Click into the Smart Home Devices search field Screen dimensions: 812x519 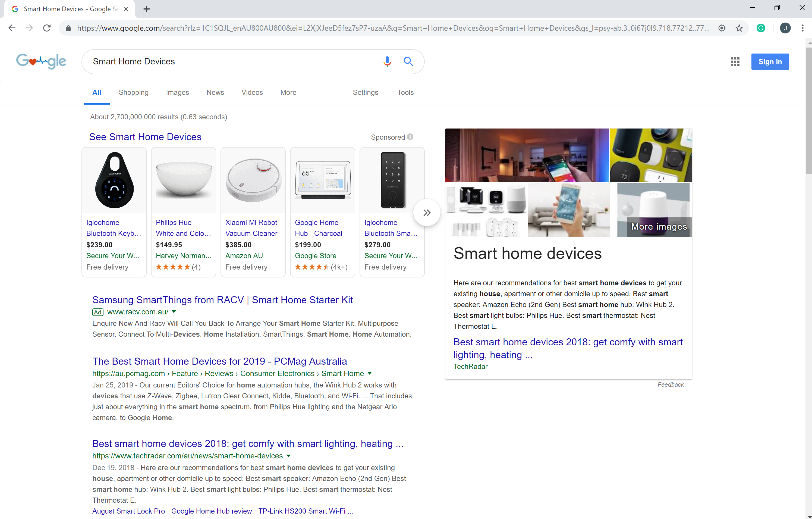click(x=229, y=61)
